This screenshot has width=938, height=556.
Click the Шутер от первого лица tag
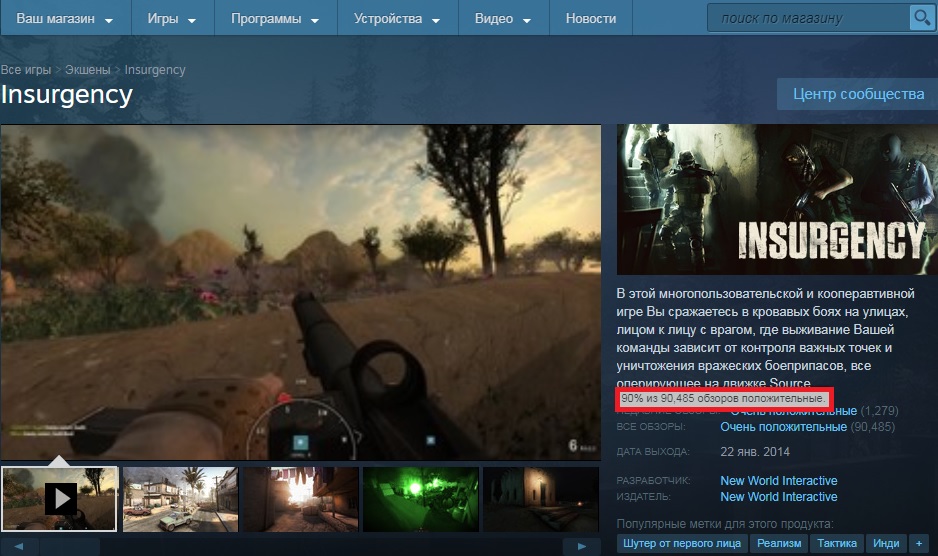point(681,543)
